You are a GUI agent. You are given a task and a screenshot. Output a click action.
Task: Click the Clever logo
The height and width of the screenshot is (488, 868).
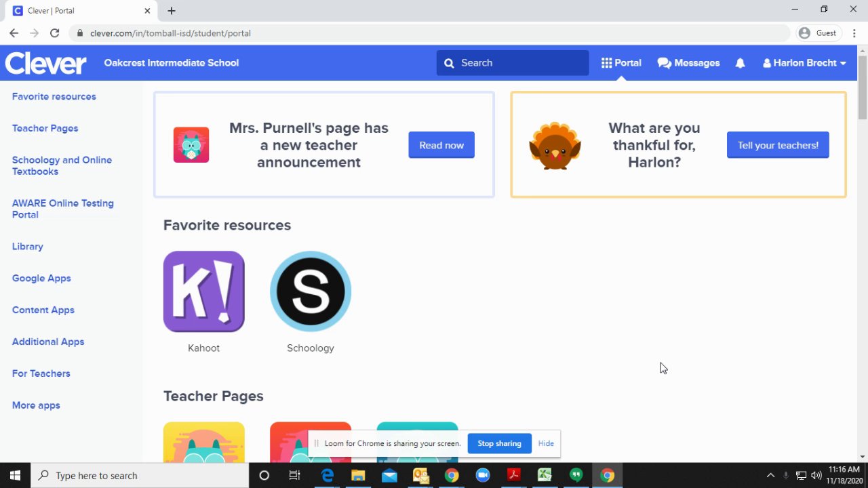point(45,63)
